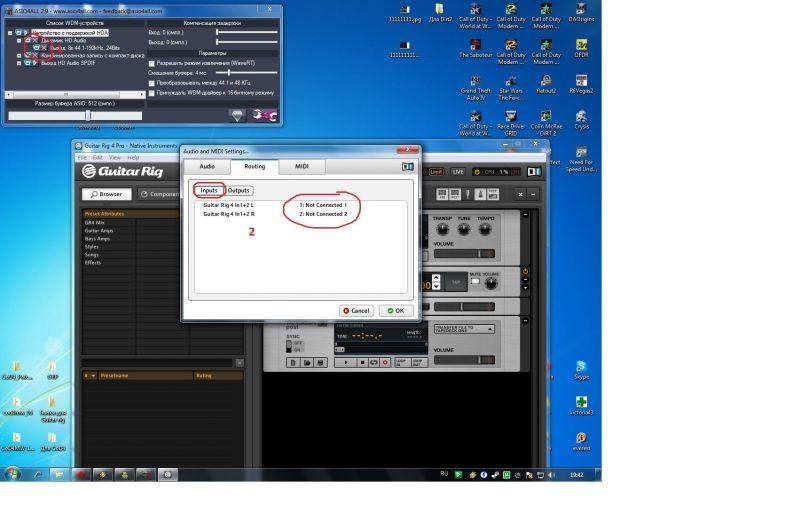Collapse the top HDA device tree node
This screenshot has height=515, width=800.
point(10,33)
